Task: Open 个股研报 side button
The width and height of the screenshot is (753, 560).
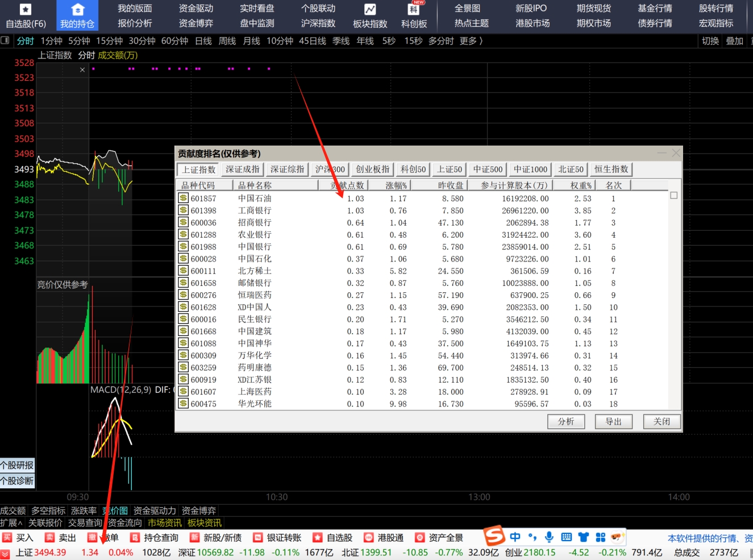Action: (17, 465)
